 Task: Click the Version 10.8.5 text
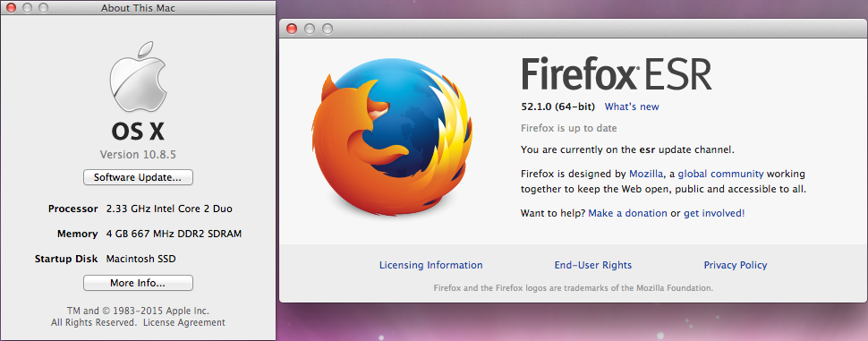click(x=138, y=155)
